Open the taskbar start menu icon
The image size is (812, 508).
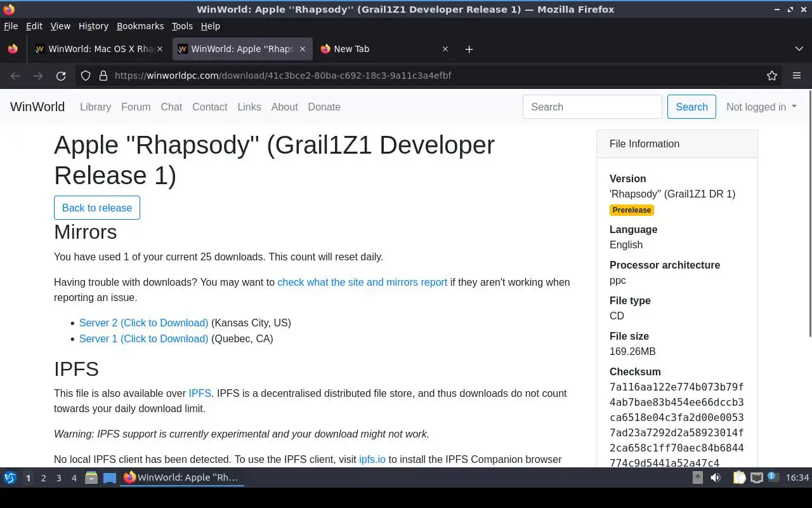10,478
